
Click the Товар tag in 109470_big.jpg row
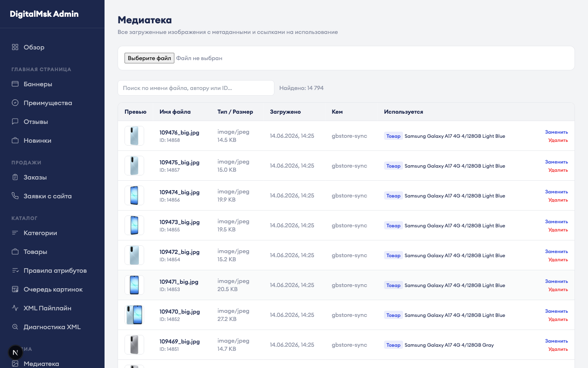pyautogui.click(x=393, y=315)
